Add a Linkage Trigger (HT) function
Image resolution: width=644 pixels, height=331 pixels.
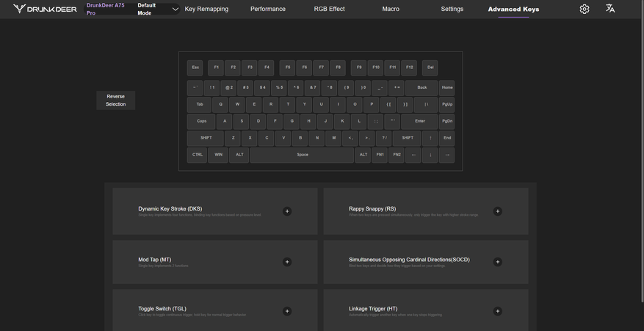497,311
